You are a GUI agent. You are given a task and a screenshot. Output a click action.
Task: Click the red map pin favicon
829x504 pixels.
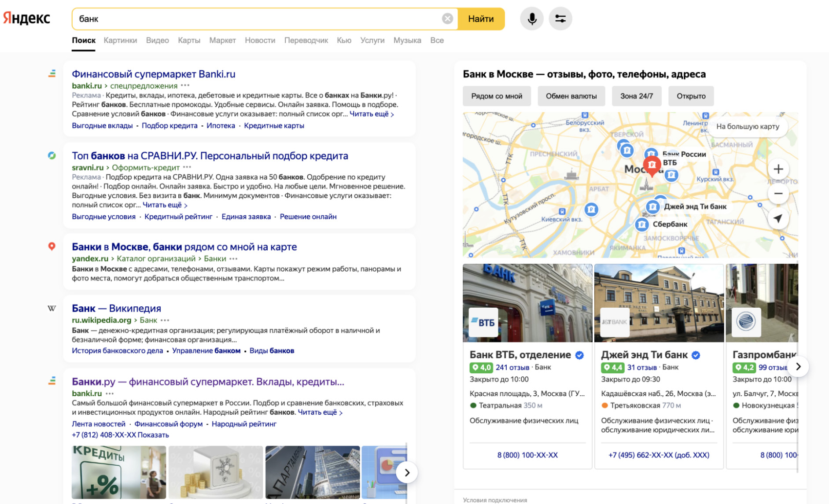pos(52,246)
